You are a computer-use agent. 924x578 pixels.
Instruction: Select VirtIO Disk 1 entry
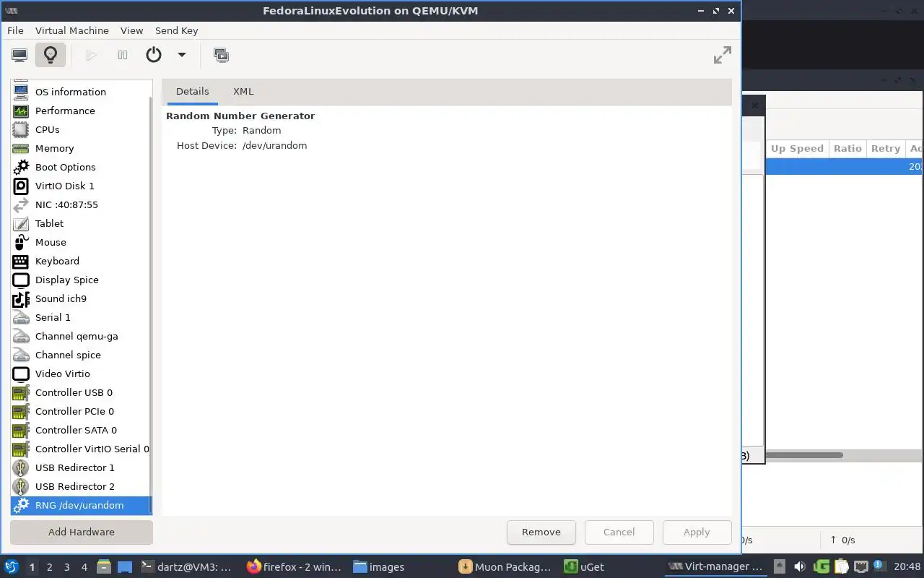pos(81,186)
